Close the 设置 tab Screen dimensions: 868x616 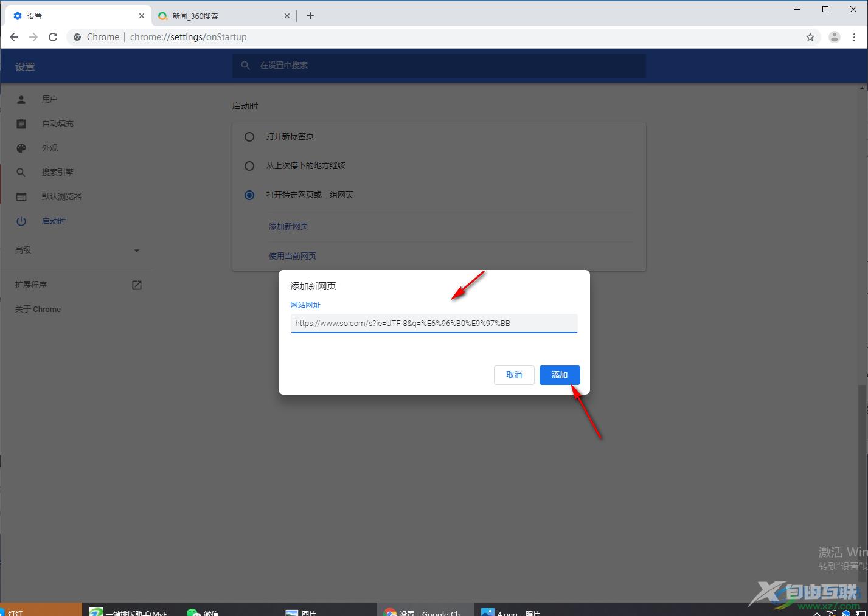pos(142,16)
